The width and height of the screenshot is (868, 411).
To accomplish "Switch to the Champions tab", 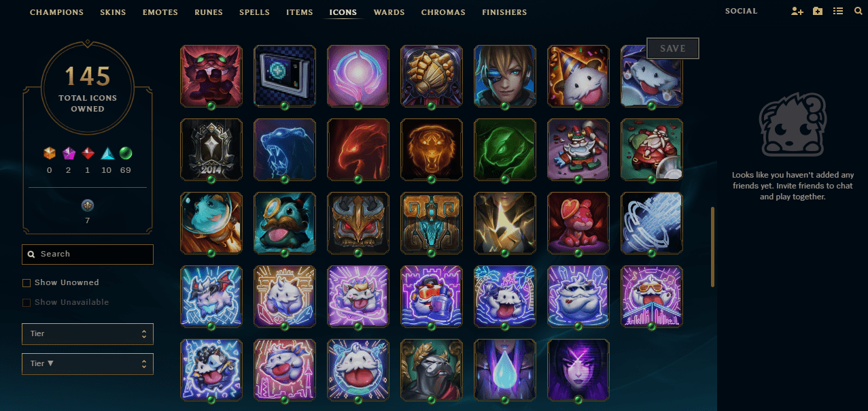I will [x=57, y=12].
